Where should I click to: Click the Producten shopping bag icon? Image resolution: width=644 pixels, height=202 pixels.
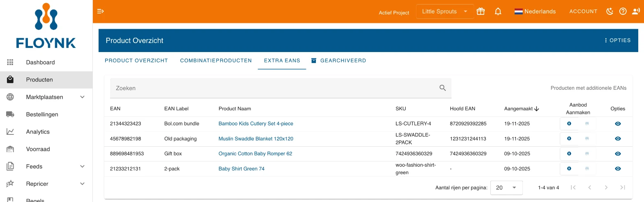10,79
